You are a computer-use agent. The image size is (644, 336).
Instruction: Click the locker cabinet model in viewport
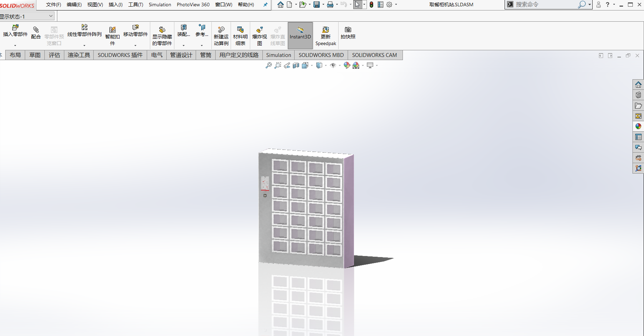coord(306,209)
